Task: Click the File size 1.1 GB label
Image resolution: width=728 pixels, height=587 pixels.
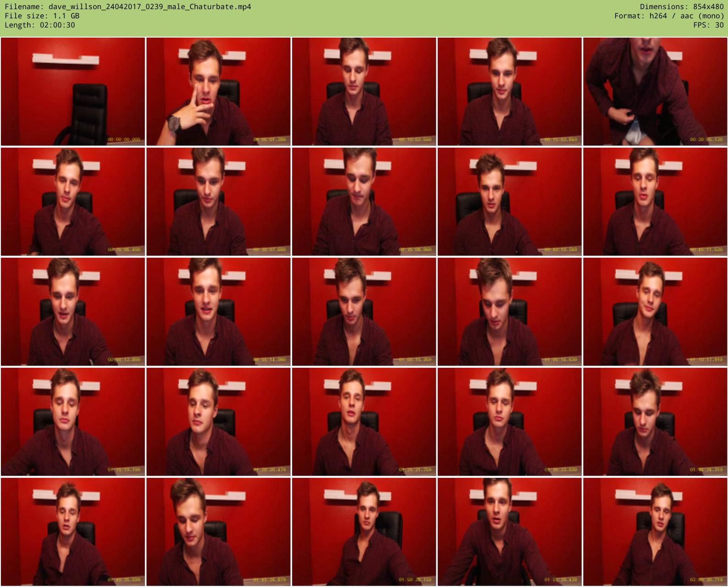Action: tap(42, 16)
